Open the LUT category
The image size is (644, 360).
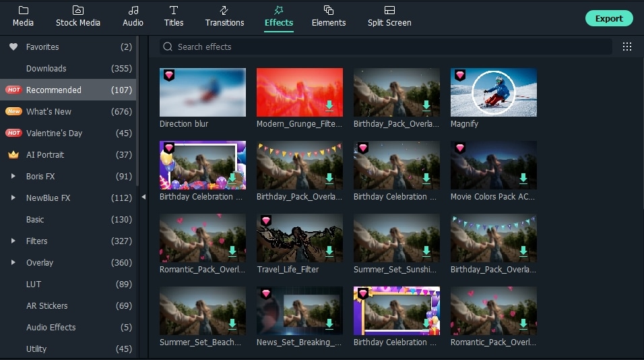[68, 284]
